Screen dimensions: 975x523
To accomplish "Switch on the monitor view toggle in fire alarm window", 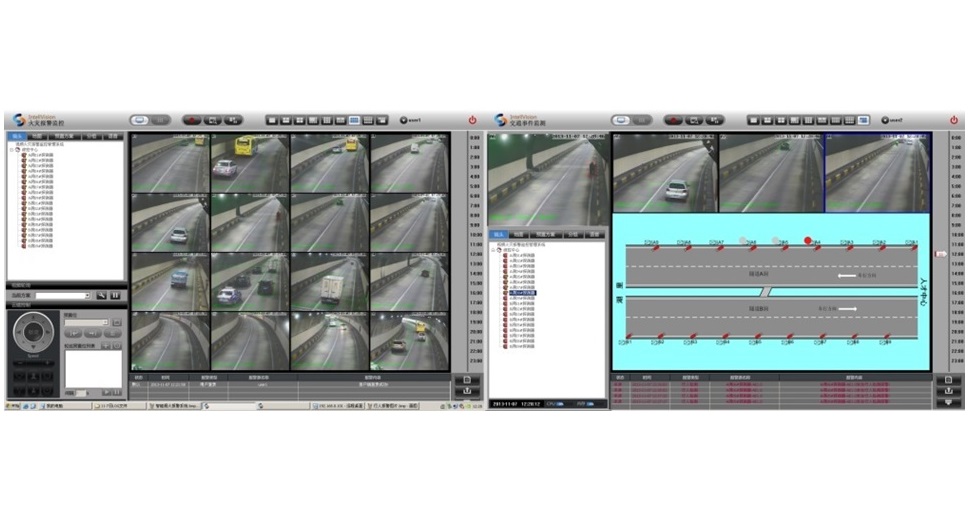I will click(139, 120).
